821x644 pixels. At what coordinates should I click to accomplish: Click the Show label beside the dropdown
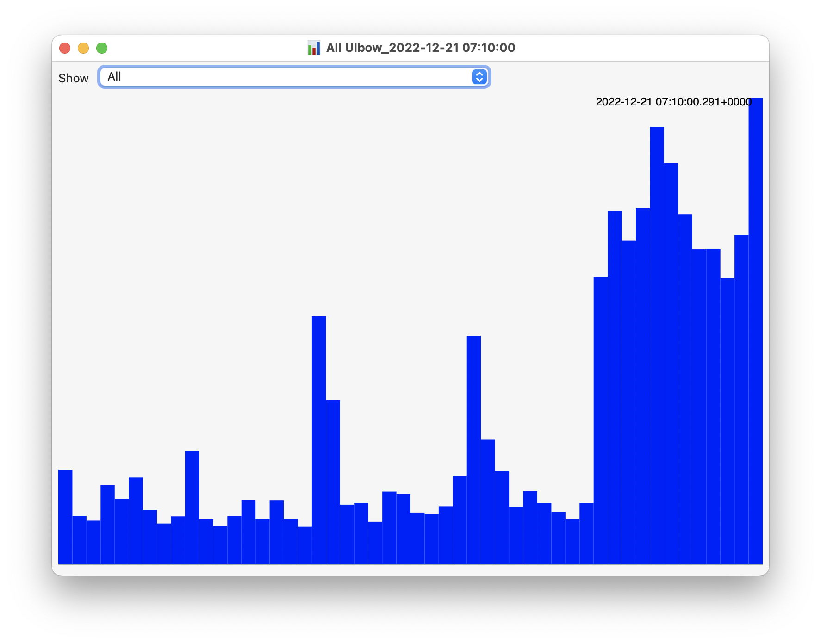[x=73, y=78]
